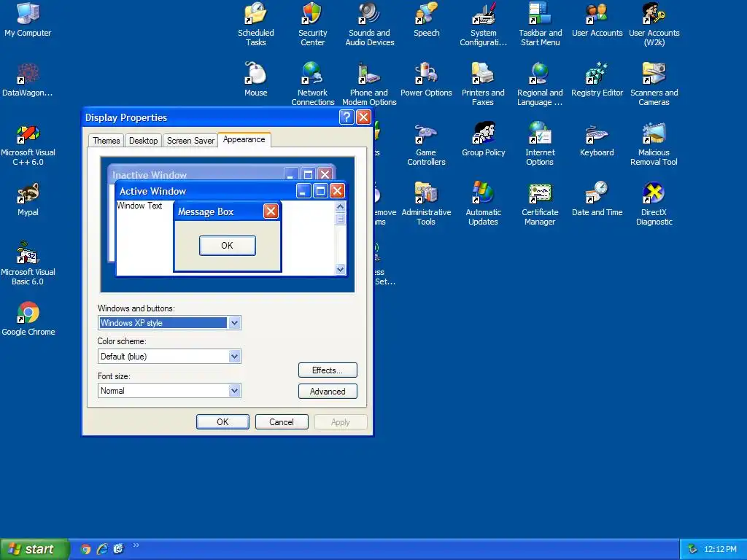
Task: Click the third Quick Launch icon
Action: (x=118, y=549)
